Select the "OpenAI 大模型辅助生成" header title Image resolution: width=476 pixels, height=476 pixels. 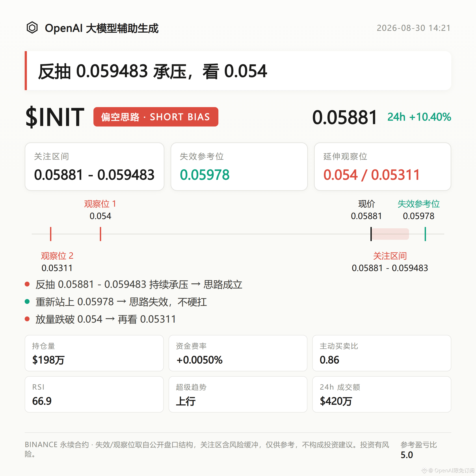(x=102, y=28)
